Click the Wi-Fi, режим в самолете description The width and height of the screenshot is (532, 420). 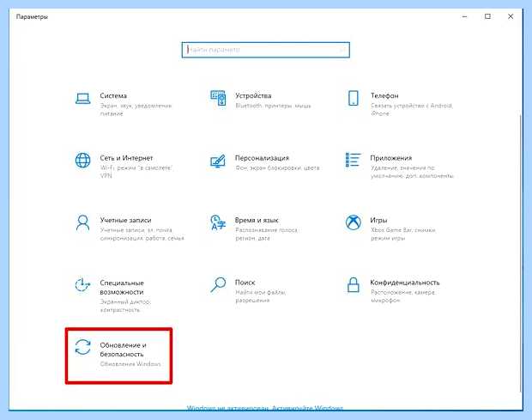tap(136, 172)
